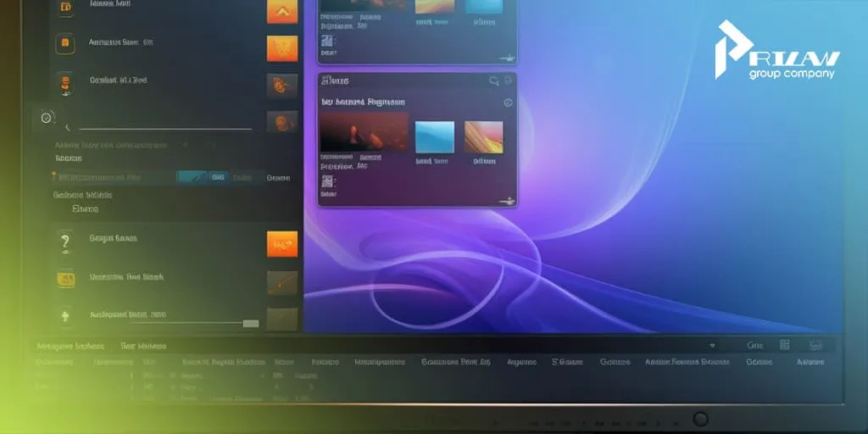Click the slider handle in the bottom sidebar row

[250, 324]
